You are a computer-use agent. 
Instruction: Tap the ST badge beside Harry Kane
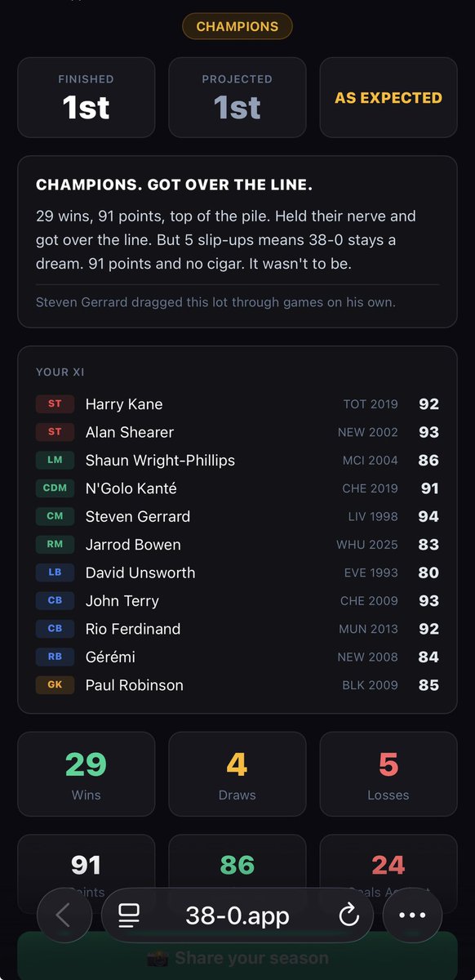pyautogui.click(x=55, y=404)
